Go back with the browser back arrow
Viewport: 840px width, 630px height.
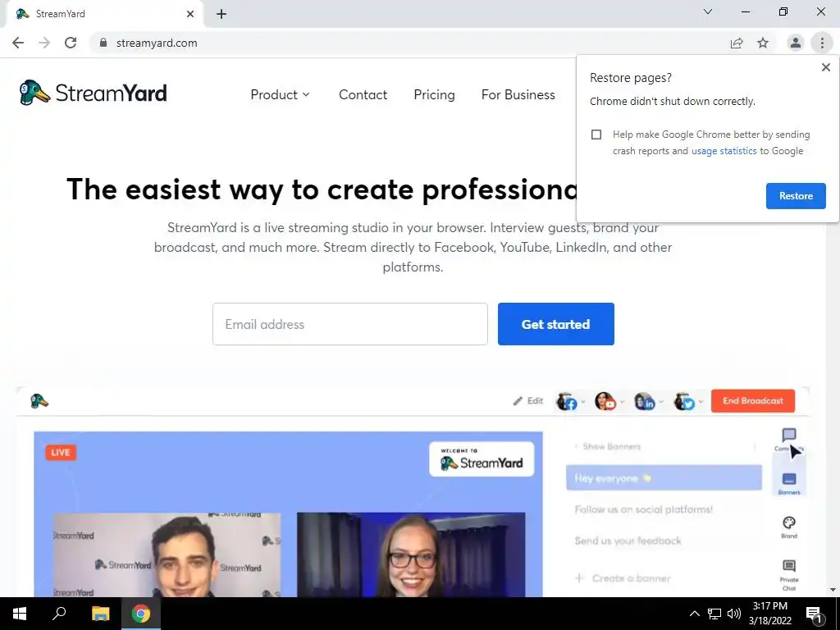click(18, 43)
